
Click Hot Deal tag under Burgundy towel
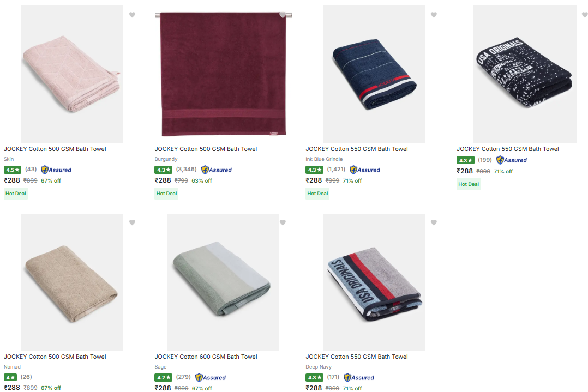[166, 194]
